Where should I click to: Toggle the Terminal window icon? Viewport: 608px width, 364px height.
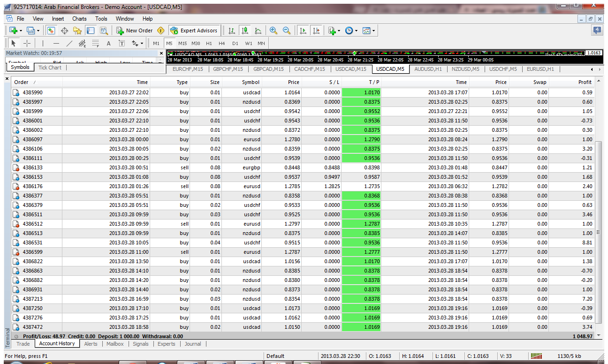(91, 30)
